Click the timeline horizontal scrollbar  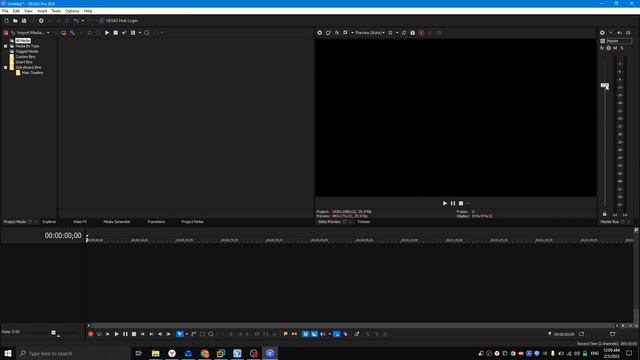point(353,326)
